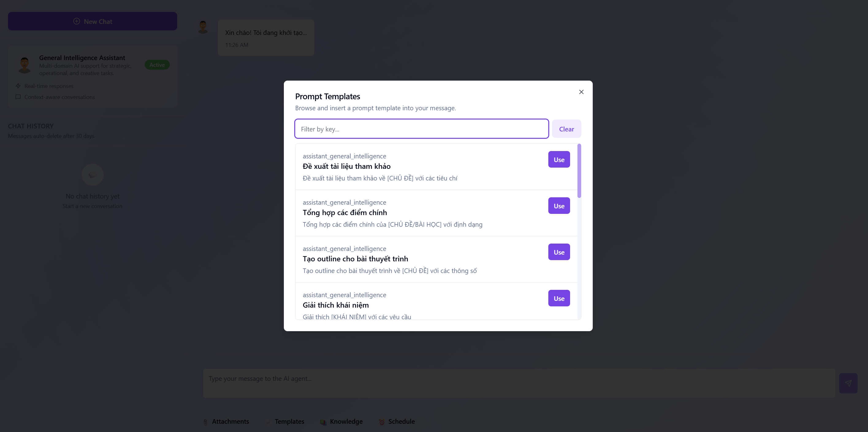Click the Tổng hợp các điểm chính title
The height and width of the screenshot is (432, 868).
pos(345,212)
